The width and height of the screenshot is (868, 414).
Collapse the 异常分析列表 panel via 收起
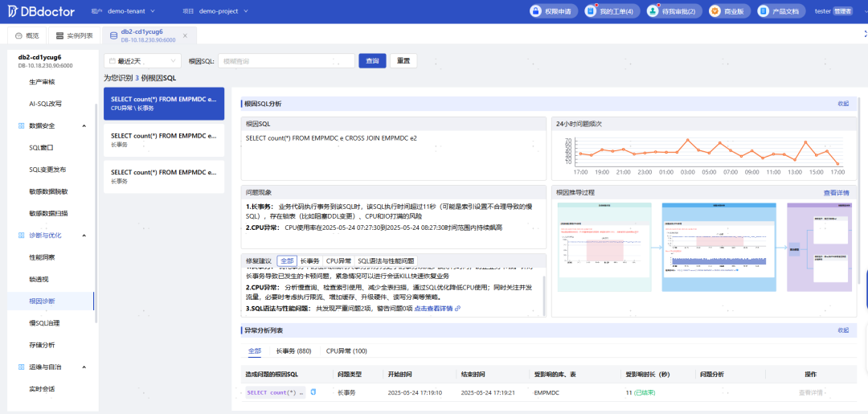point(843,330)
